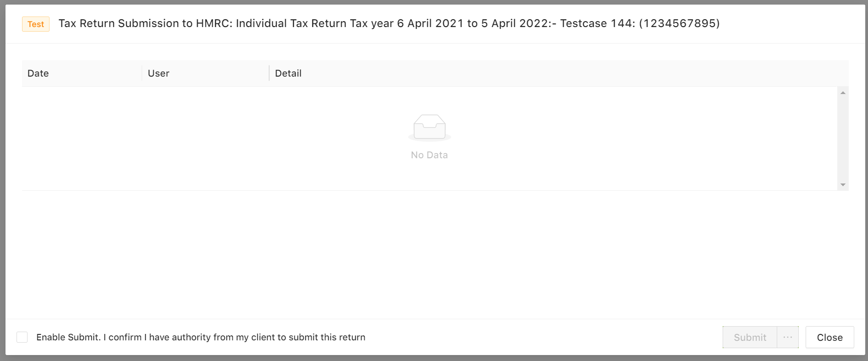The height and width of the screenshot is (361, 868).
Task: Click the vertical scrollbar track of the table
Action: click(x=843, y=139)
